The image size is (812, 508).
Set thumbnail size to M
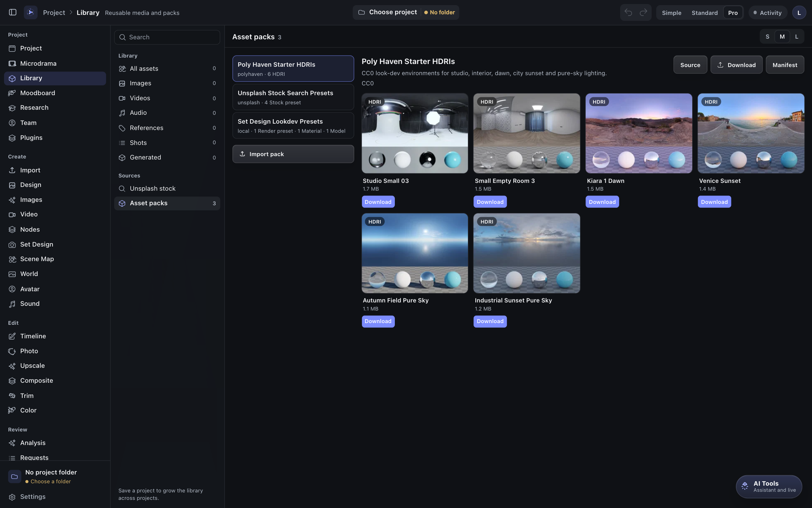click(x=782, y=37)
